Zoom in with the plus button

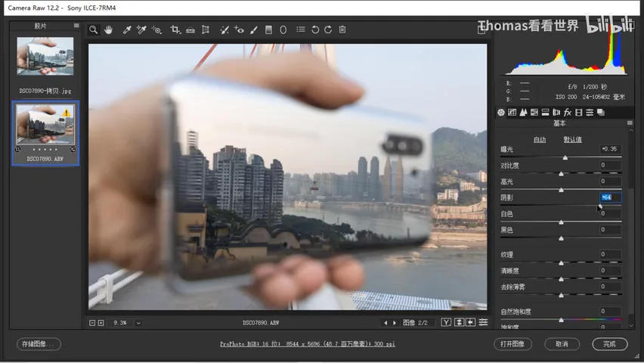101,323
